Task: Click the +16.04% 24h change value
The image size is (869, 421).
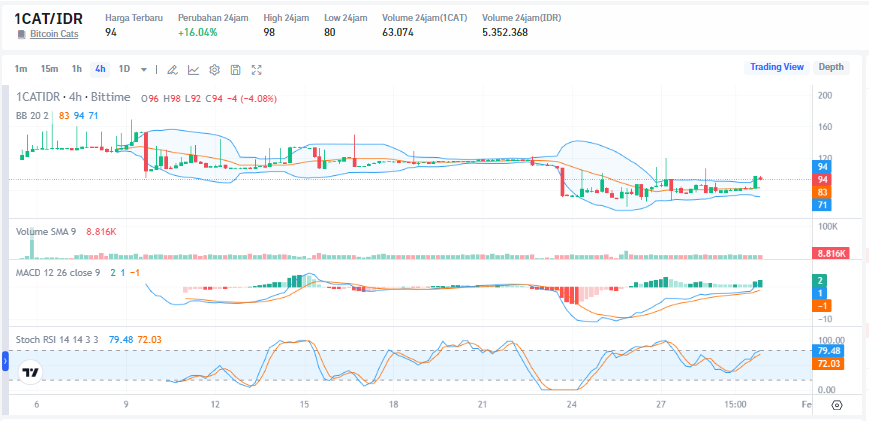Action: click(197, 32)
